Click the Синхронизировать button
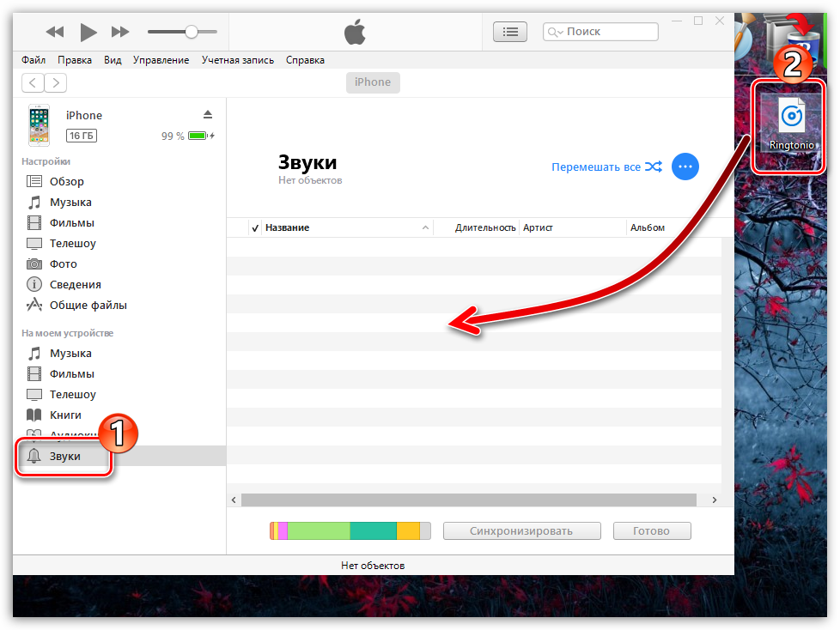 520,530
